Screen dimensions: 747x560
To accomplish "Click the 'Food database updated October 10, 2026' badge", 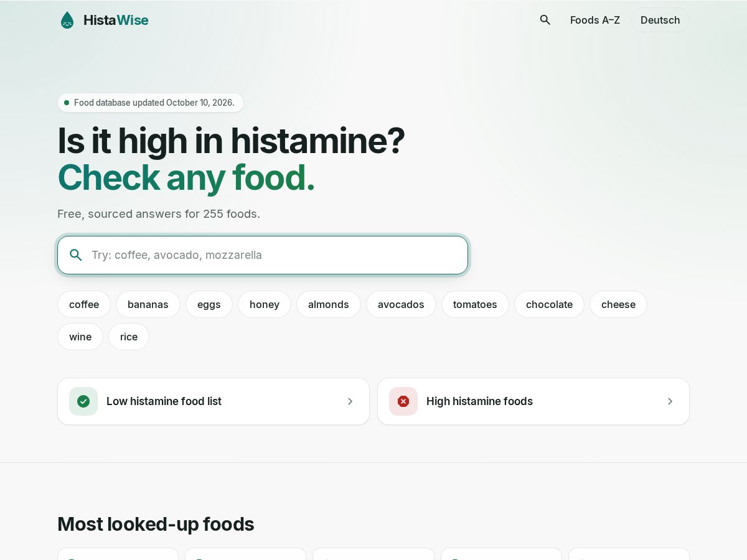I will pos(151,103).
